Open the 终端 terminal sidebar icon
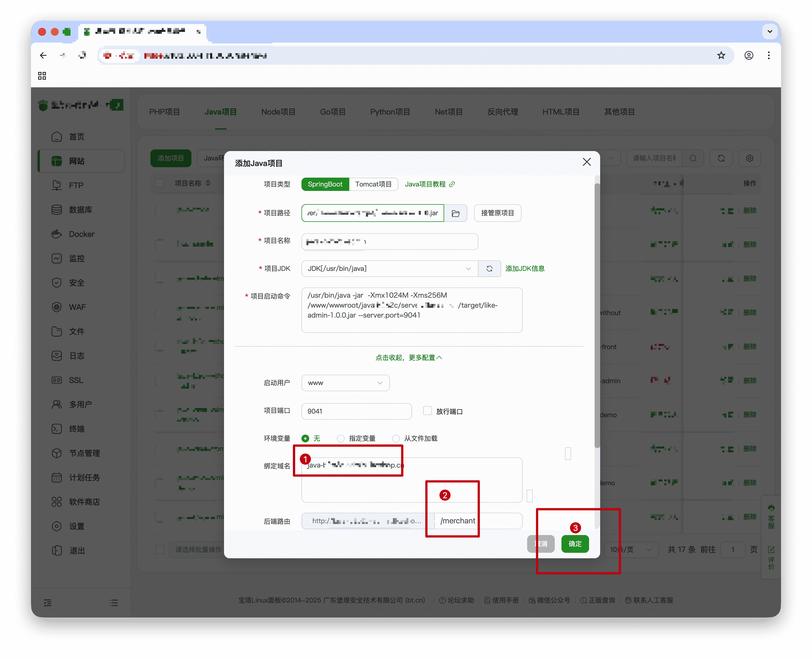Viewport: 812px width, 659px height. click(x=56, y=429)
